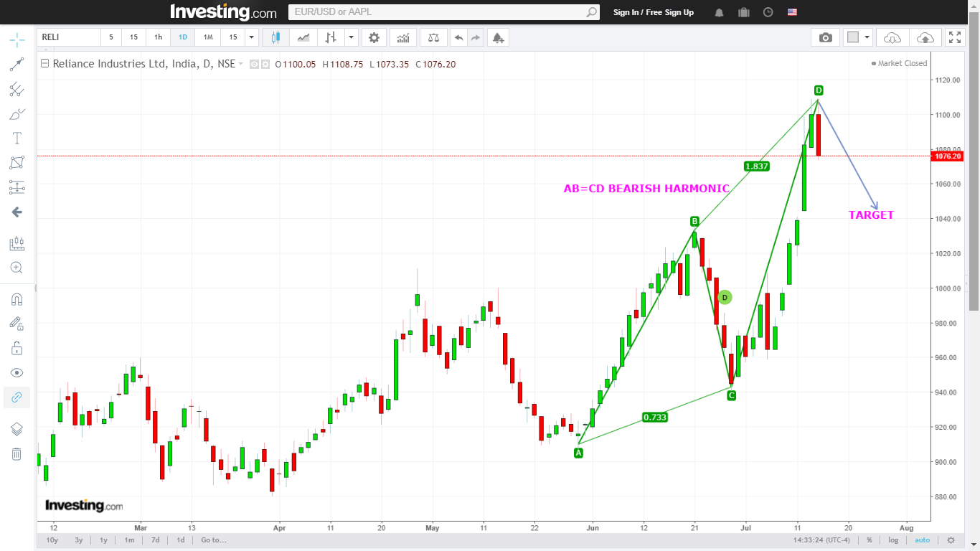Toggle the sync drawings link icon

tap(17, 397)
